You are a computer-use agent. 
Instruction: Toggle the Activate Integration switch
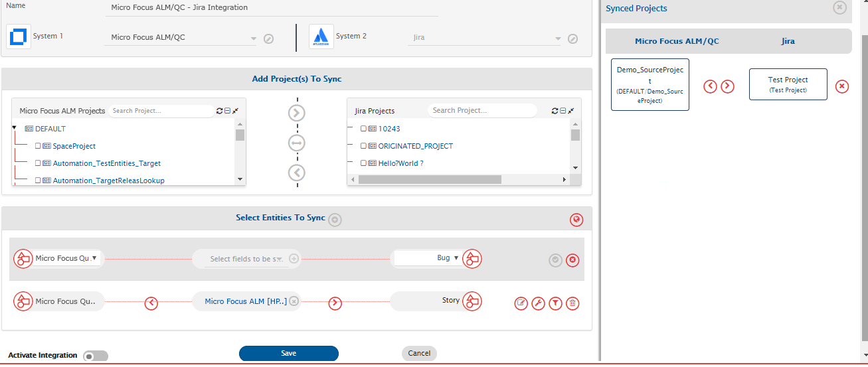coord(96,356)
